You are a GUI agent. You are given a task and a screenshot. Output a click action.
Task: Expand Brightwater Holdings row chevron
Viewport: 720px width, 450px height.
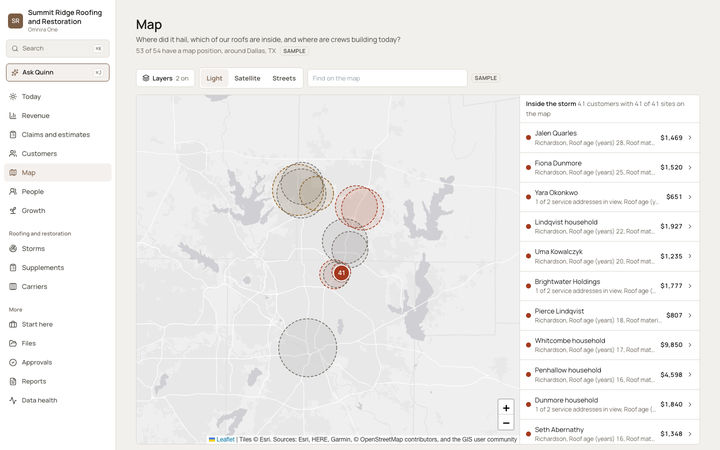690,286
